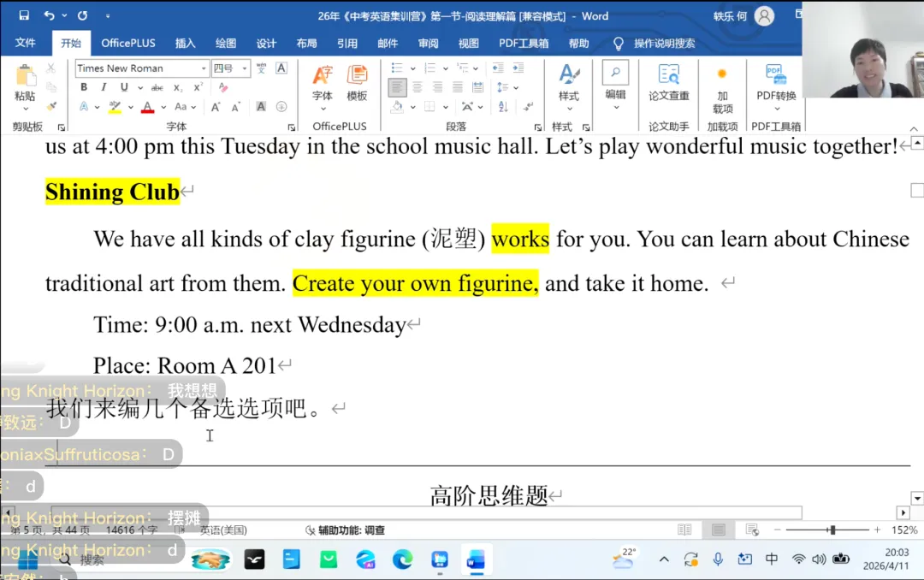This screenshot has height=580, width=924.
Task: Increase font size with grow-font icon
Action: 216,107
